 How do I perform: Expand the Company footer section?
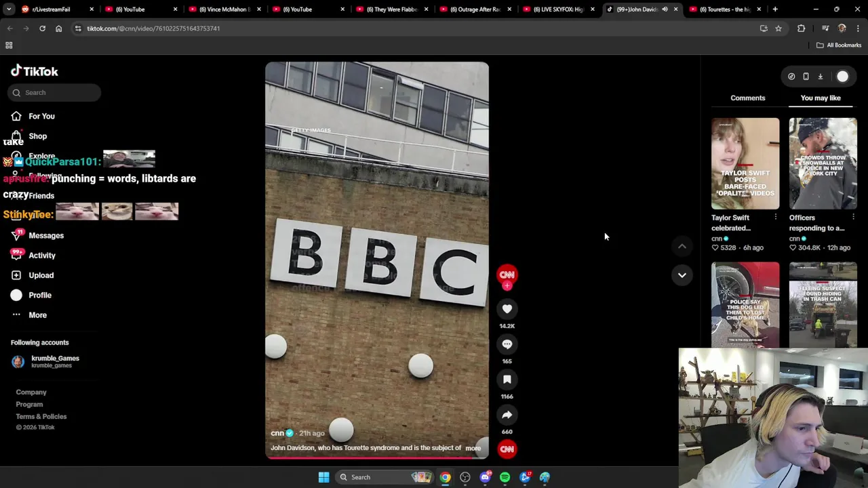[31, 392]
